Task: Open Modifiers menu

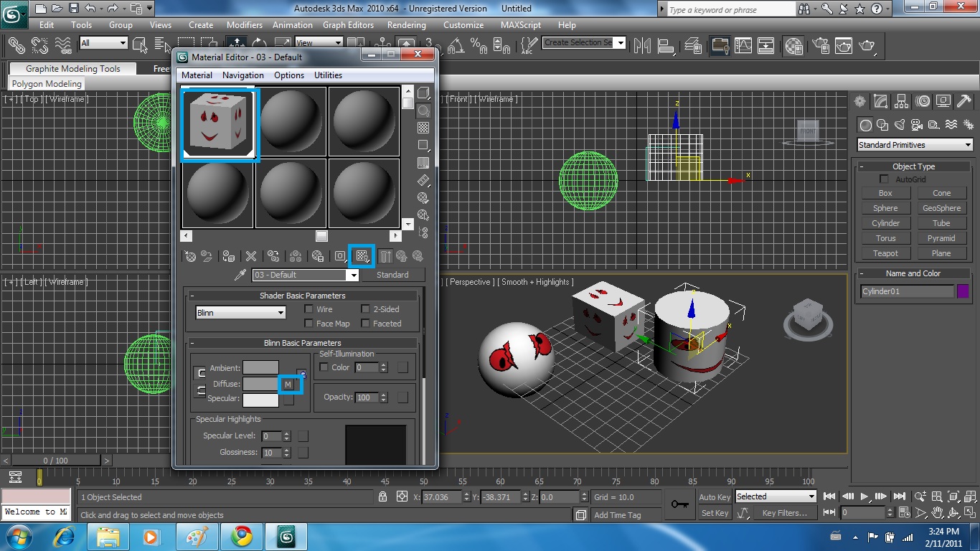Action: click(x=245, y=24)
